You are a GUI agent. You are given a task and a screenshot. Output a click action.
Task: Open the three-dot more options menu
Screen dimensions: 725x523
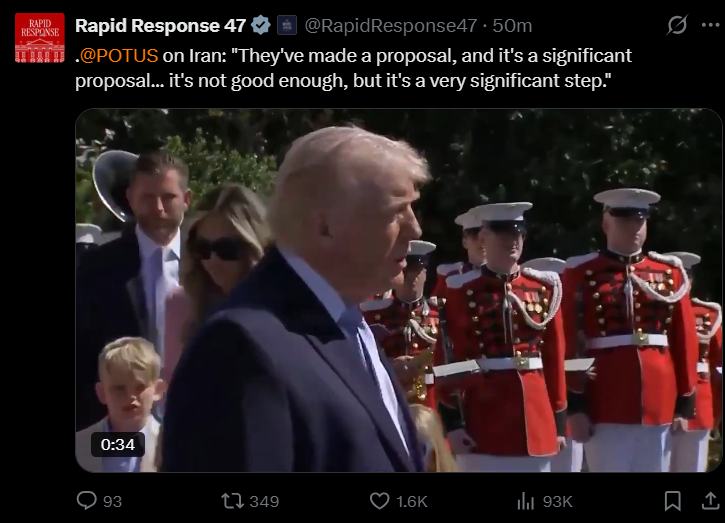click(710, 25)
